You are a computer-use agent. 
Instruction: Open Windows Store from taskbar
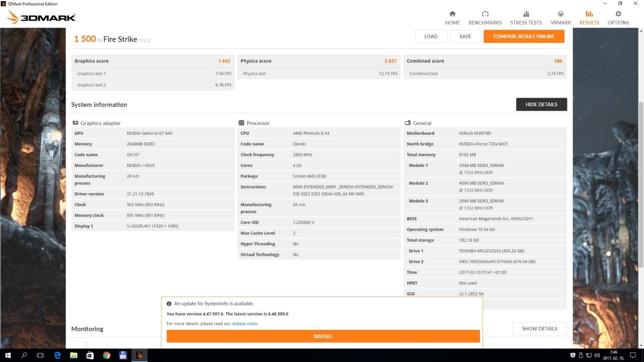click(x=90, y=355)
